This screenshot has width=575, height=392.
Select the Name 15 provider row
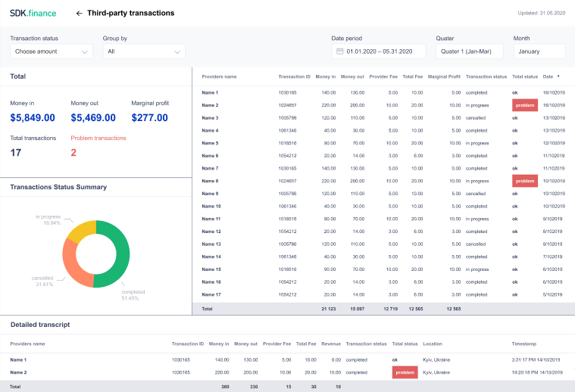click(383, 269)
